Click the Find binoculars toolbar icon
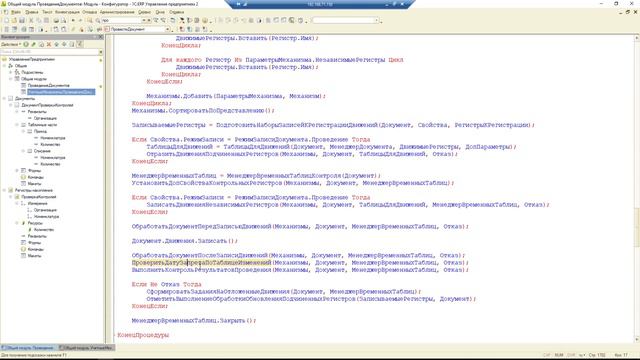This screenshot has width=640, height=360. tap(89, 20)
